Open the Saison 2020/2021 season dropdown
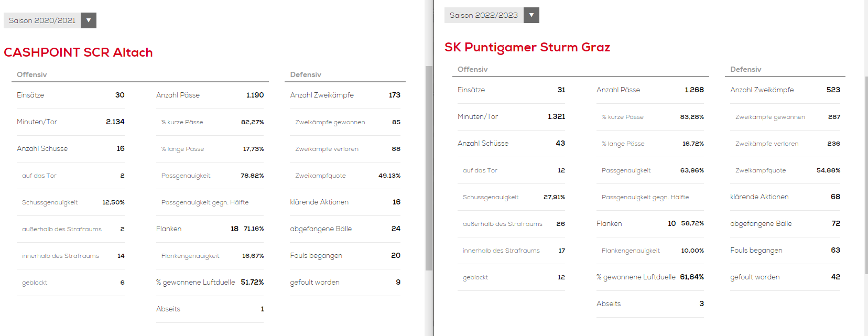Viewport: 868px width, 336px height. coord(50,20)
